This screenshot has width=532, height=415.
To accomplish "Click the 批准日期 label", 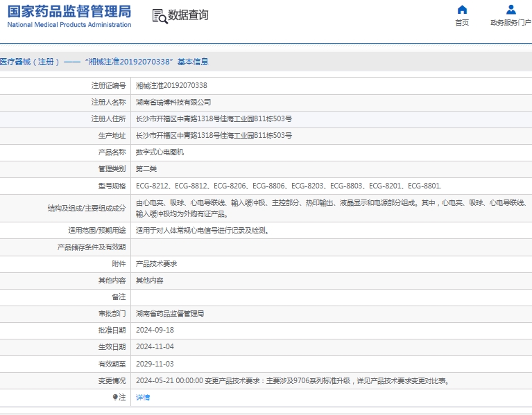I will 112,330.
